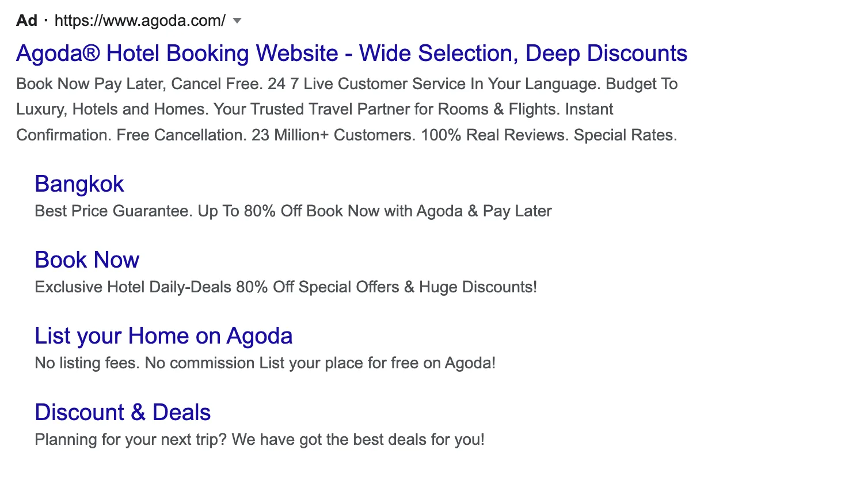Screen dimensions: 868x484
Task: Click the Planning for your next trip text
Action: point(260,440)
